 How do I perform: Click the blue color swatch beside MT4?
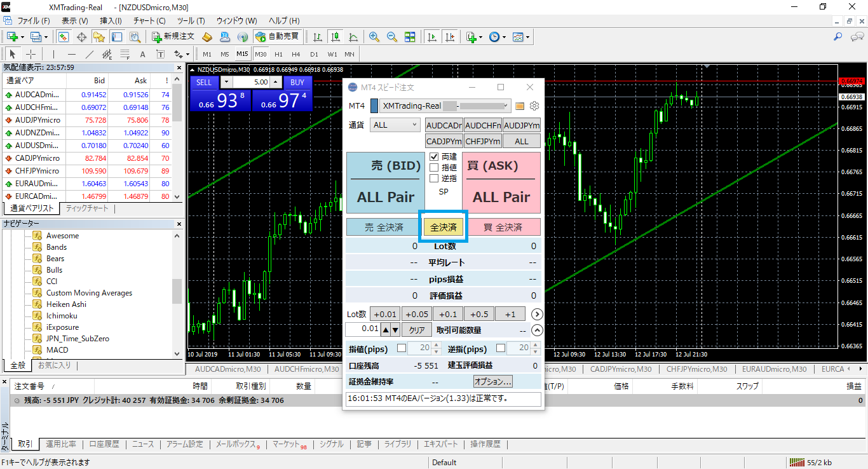pyautogui.click(x=374, y=105)
